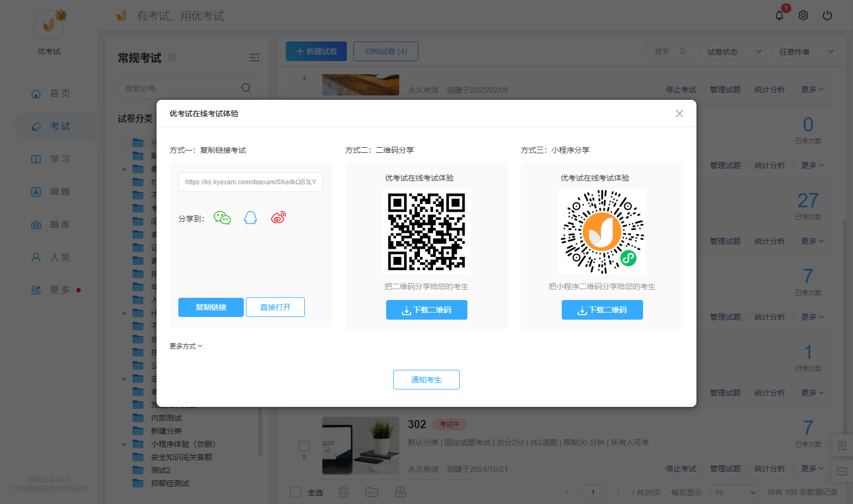Screen dimensions: 853x504
Task: Select the 抑郁症测试 category
Action: (170, 483)
